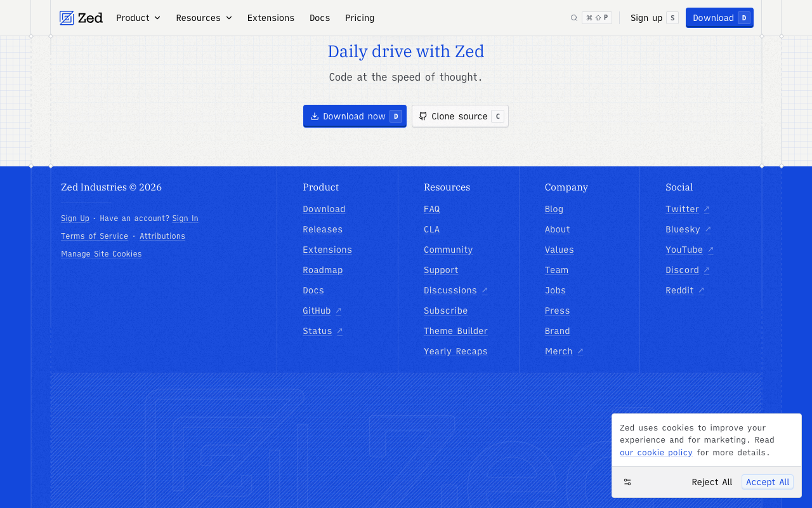Click the external arrow next to Status

pyautogui.click(x=339, y=331)
